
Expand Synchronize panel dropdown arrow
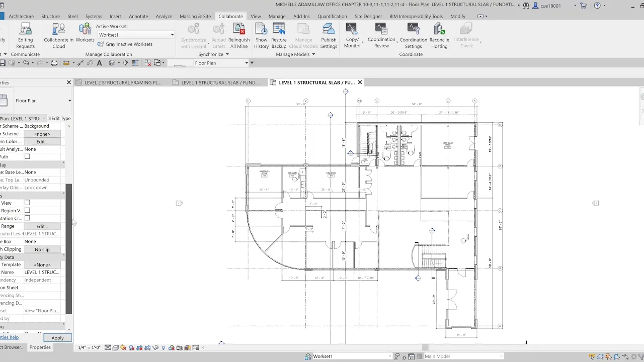pos(227,54)
